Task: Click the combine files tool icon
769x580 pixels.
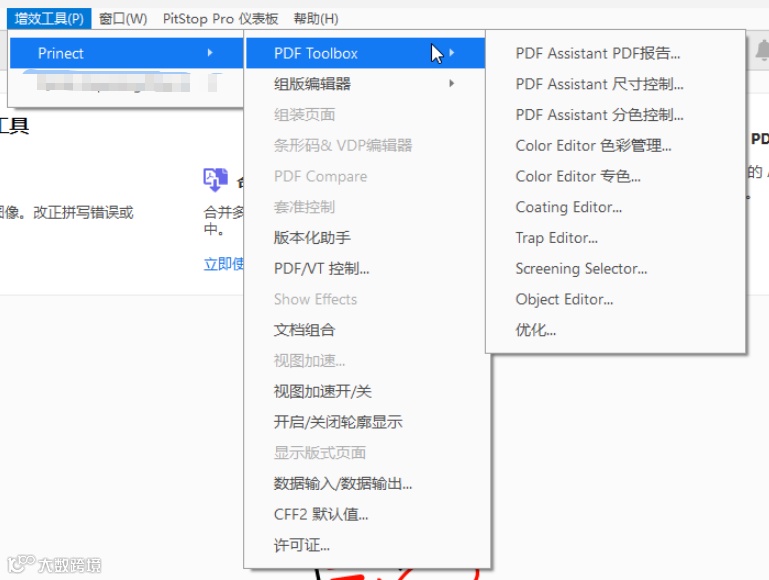Action: click(215, 179)
